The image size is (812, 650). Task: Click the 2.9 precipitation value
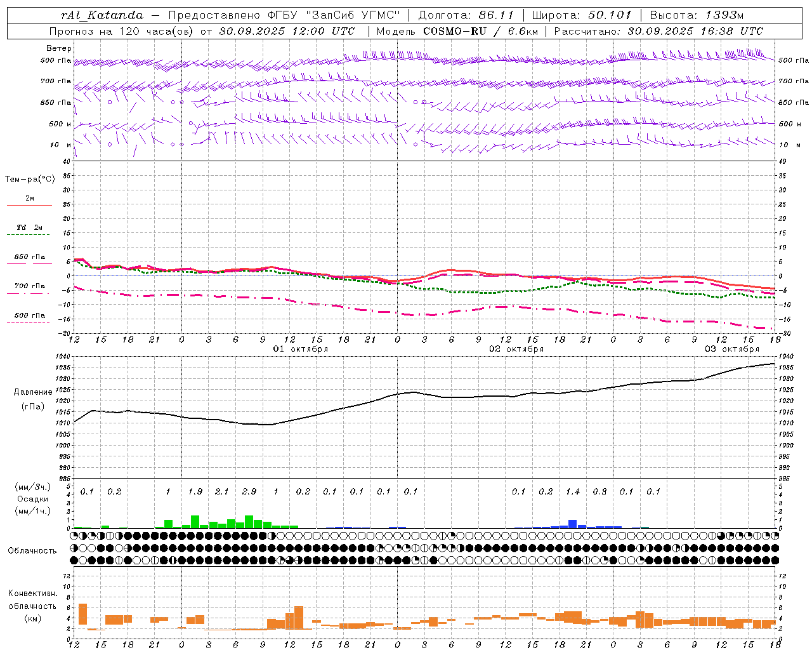pyautogui.click(x=249, y=492)
